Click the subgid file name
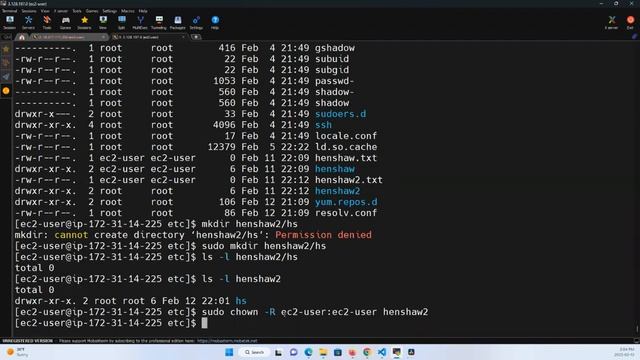The height and width of the screenshot is (360, 640). click(332, 70)
